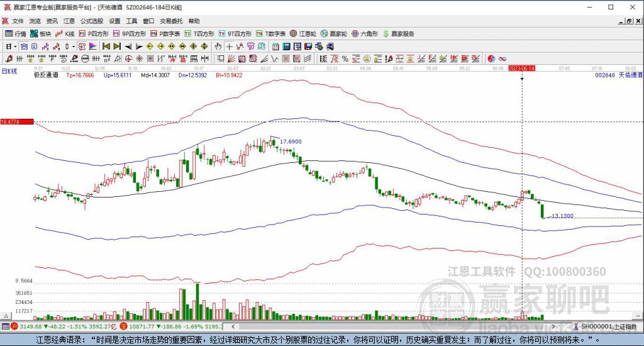The width and height of the screenshot is (644, 346).
Task: Open the 9P四方形 tool
Action: 130,34
